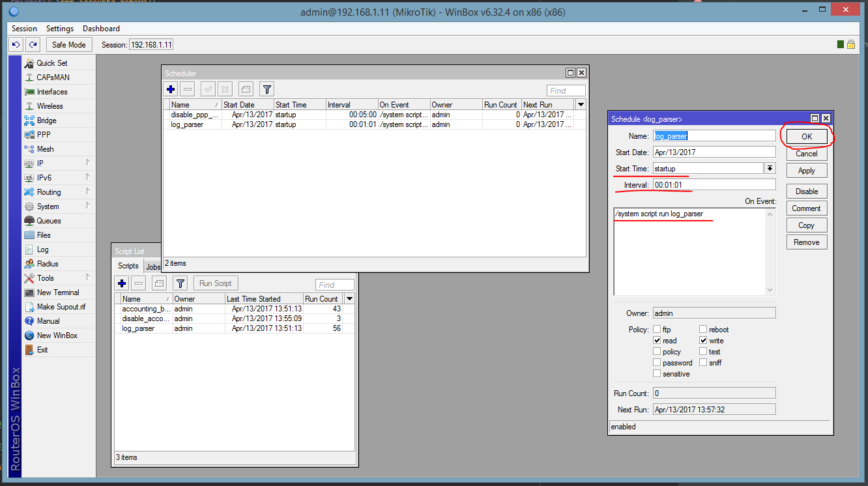Image resolution: width=868 pixels, height=486 pixels.
Task: Click Make Supout.rif in sidebar
Action: click(61, 307)
